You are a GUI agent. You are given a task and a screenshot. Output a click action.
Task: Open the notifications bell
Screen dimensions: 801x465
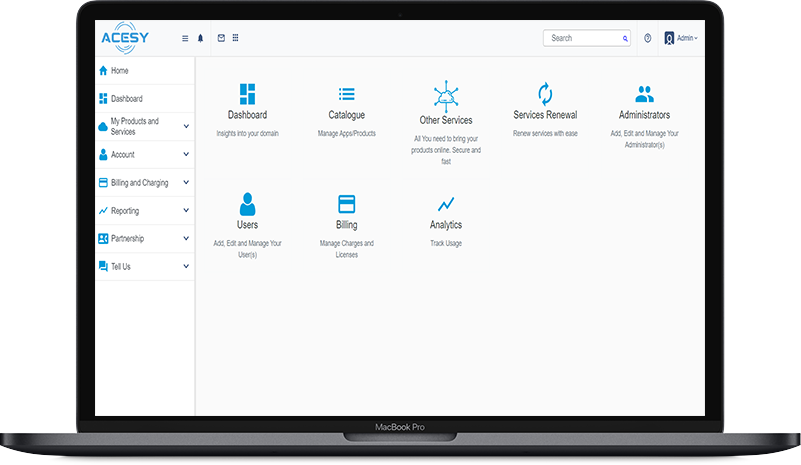[200, 38]
